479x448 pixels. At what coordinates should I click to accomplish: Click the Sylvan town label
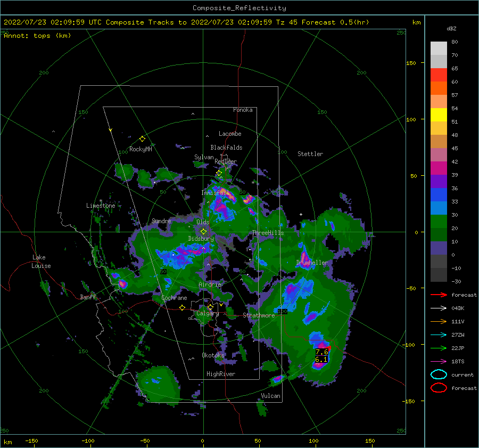point(204,157)
